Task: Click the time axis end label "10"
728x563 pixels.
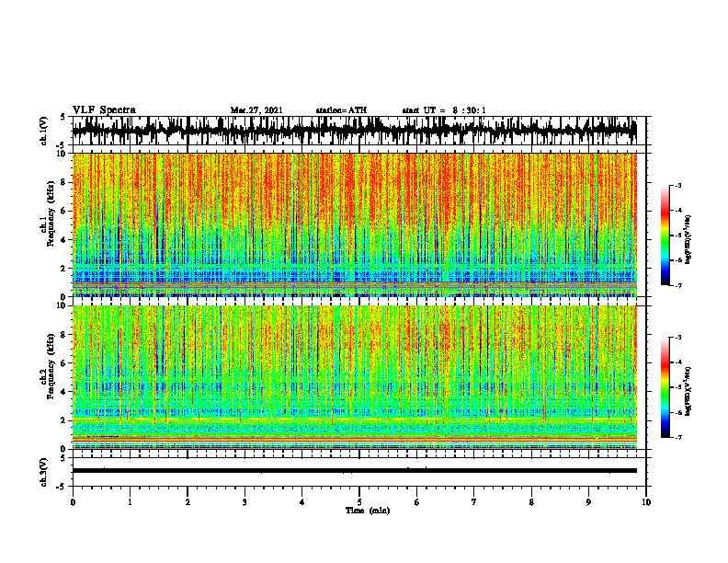Action: (x=646, y=502)
